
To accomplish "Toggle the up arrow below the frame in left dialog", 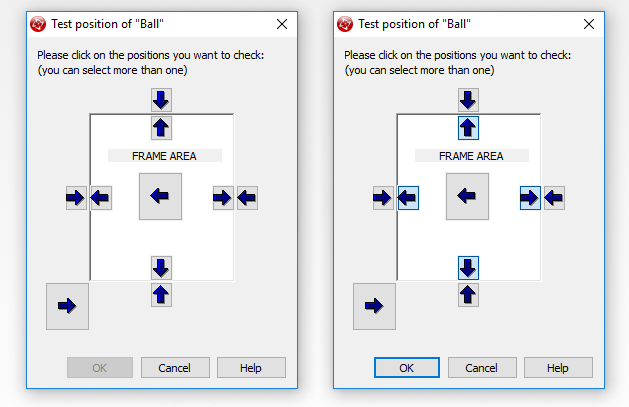I will (x=161, y=294).
